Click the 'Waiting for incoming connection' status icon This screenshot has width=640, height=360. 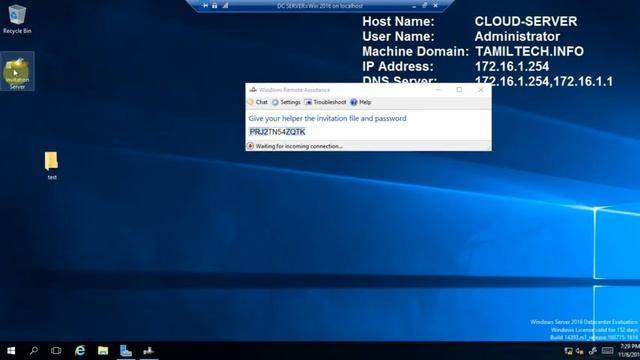(x=250, y=146)
